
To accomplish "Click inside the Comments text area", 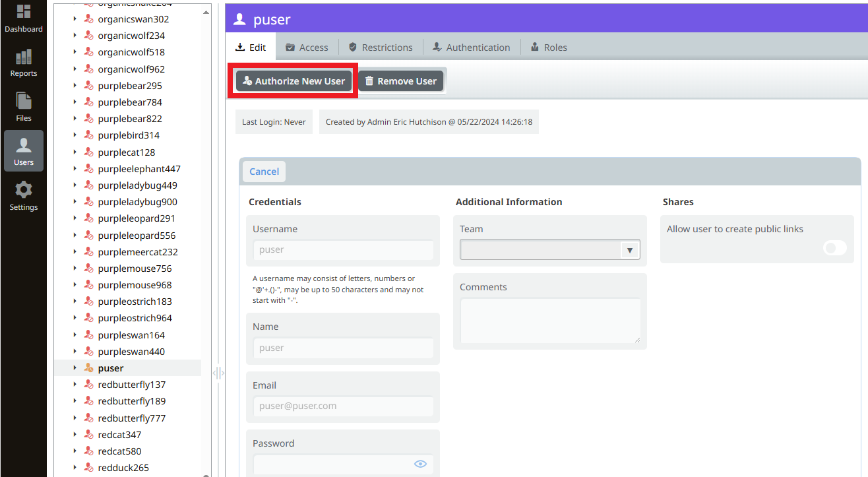I will coord(549,321).
